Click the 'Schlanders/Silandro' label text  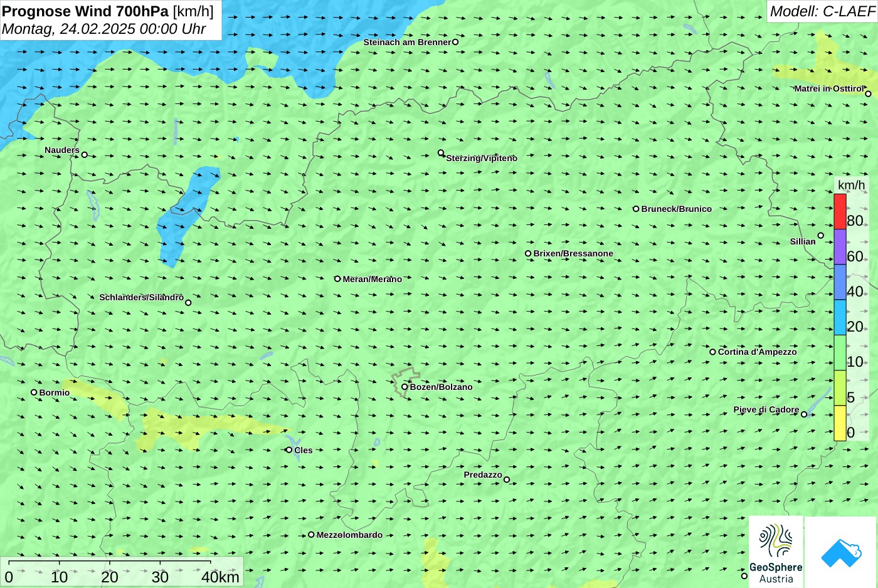pos(142,297)
